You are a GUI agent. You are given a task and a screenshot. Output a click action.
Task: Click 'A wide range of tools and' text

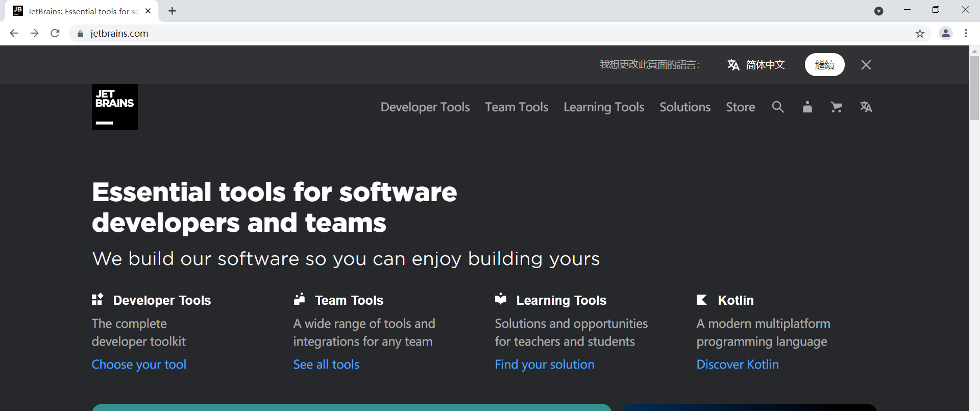pyautogui.click(x=364, y=324)
